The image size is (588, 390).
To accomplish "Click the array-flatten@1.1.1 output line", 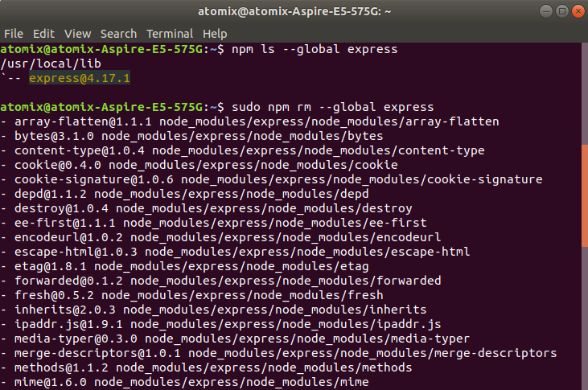I will point(249,121).
